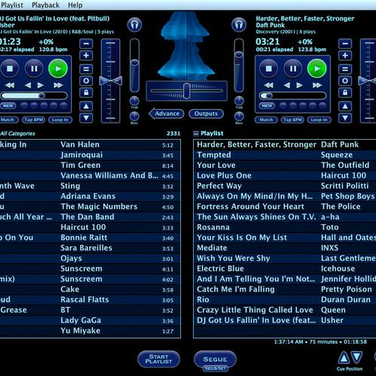Stop the right deck playback

pos(269,69)
